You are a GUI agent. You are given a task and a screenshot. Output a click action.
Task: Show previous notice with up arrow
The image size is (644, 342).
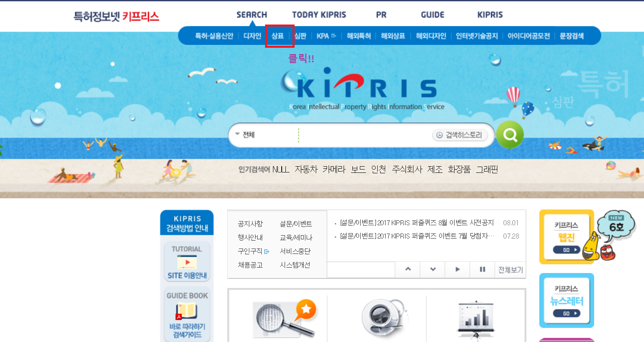point(408,269)
